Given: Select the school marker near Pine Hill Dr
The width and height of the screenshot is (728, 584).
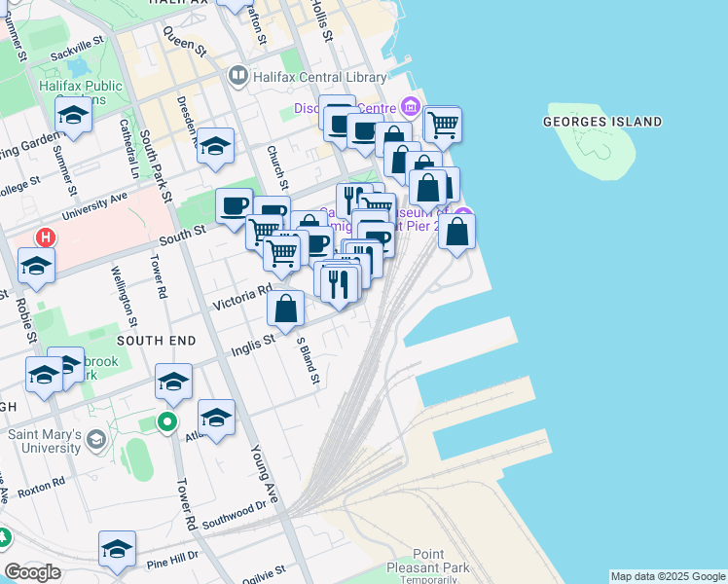Looking at the screenshot, I should (117, 553).
